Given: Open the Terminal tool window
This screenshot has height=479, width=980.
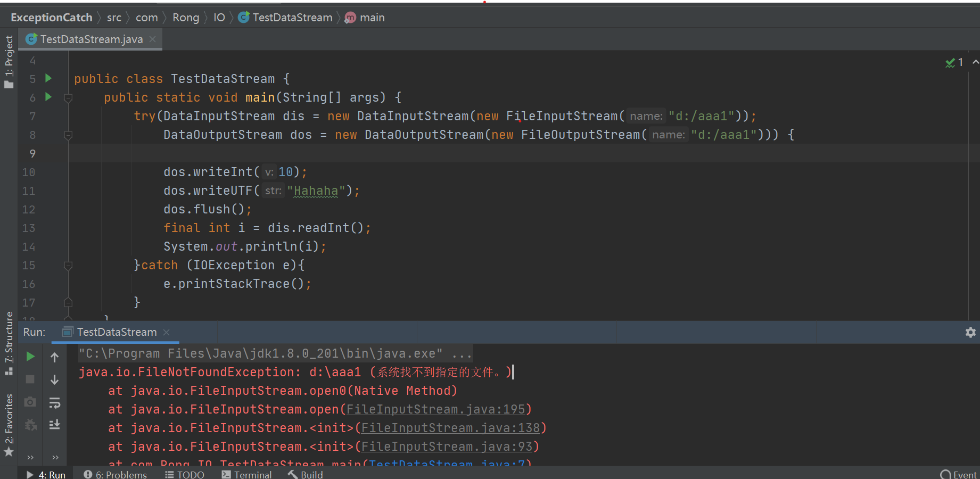Looking at the screenshot, I should tap(246, 474).
